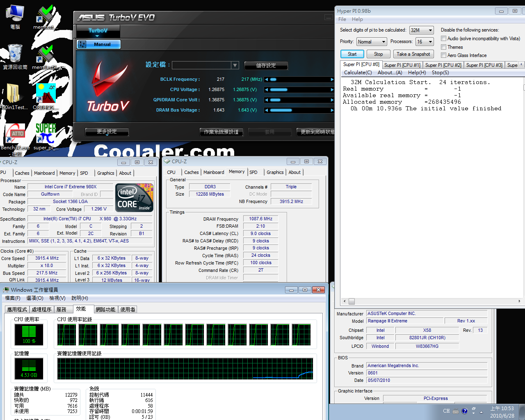Open the 80in1Test folder icon
525x420 pixels.
coord(15,96)
